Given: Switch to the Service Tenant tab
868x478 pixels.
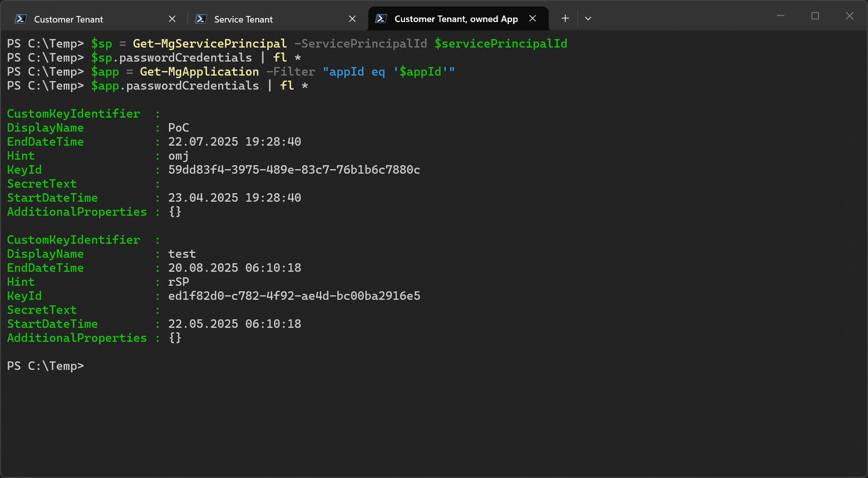Looking at the screenshot, I should tap(243, 20).
